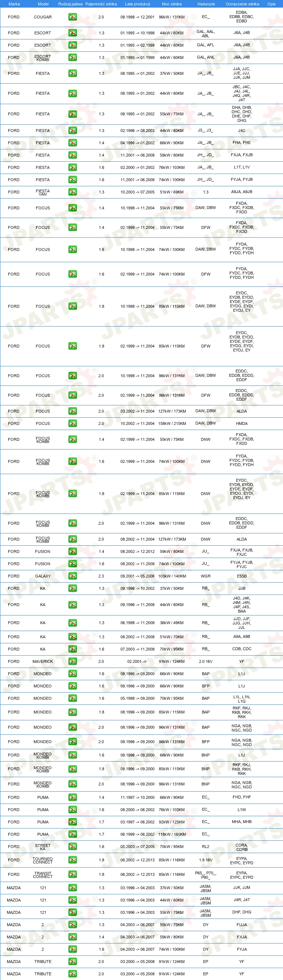Click the fuel icon in the Puma 1.6 row
Screen dimensions: 283x980
pyautogui.click(x=72, y=810)
